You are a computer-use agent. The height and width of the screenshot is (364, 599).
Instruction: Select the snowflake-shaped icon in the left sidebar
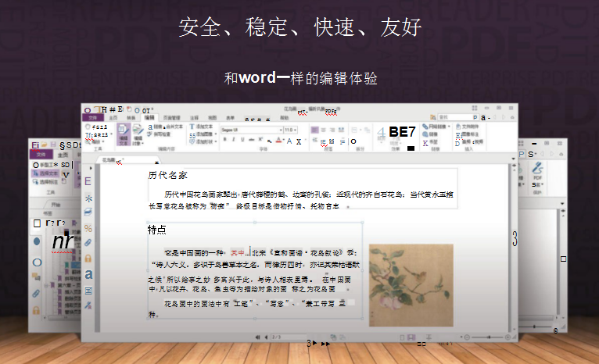(x=89, y=198)
